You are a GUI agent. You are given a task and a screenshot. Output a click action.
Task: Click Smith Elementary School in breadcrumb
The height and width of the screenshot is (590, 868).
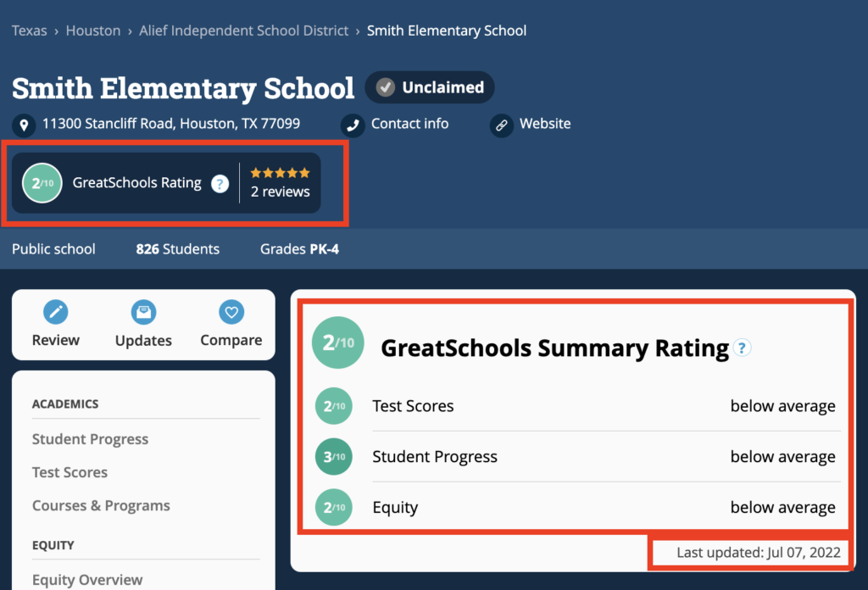coord(447,31)
